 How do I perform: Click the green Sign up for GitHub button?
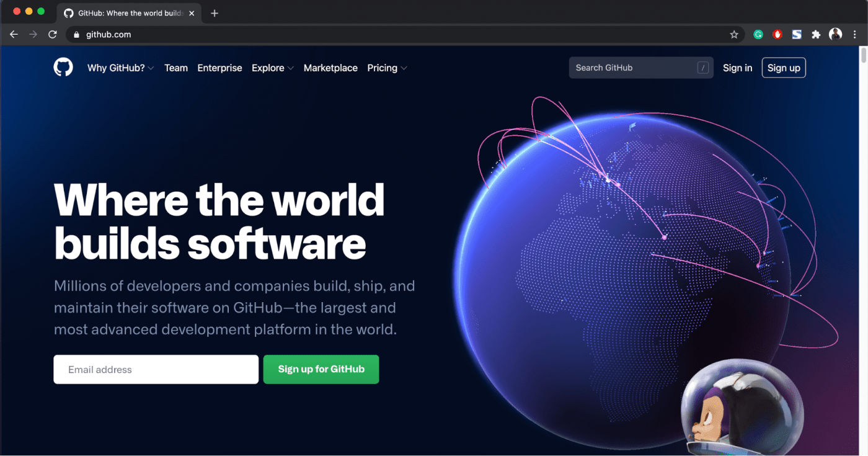point(321,369)
